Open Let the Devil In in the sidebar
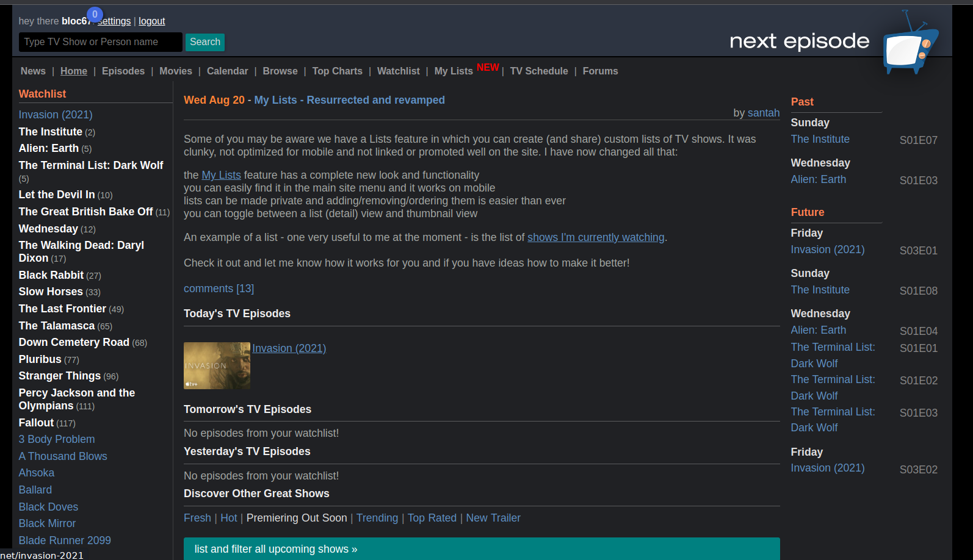 (x=57, y=195)
